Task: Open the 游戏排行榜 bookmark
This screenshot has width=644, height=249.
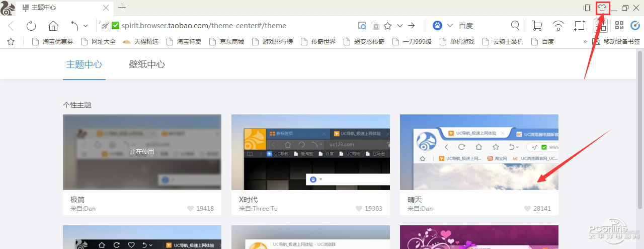Action: point(272,42)
